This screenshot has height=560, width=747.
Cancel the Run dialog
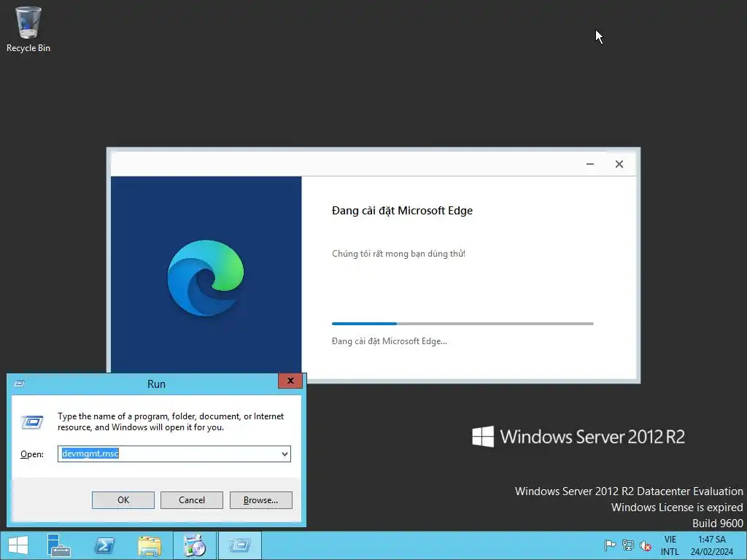pyautogui.click(x=192, y=500)
